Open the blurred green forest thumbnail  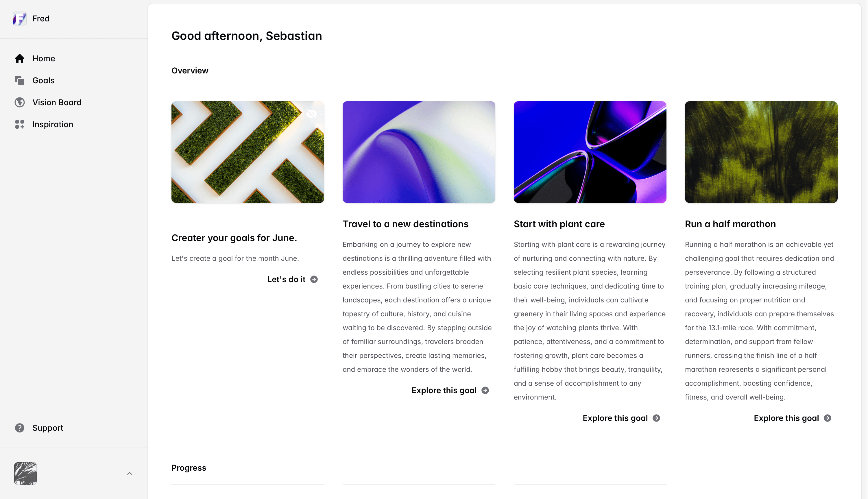pyautogui.click(x=761, y=152)
